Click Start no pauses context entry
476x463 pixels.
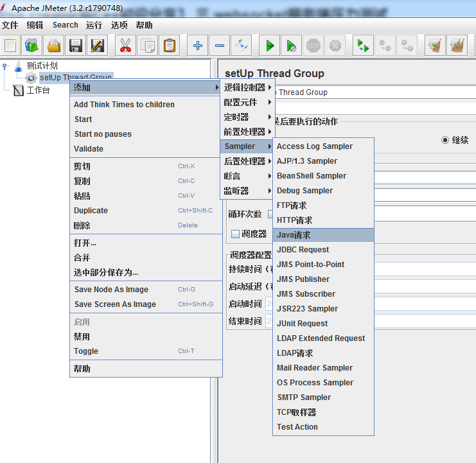tap(145, 134)
